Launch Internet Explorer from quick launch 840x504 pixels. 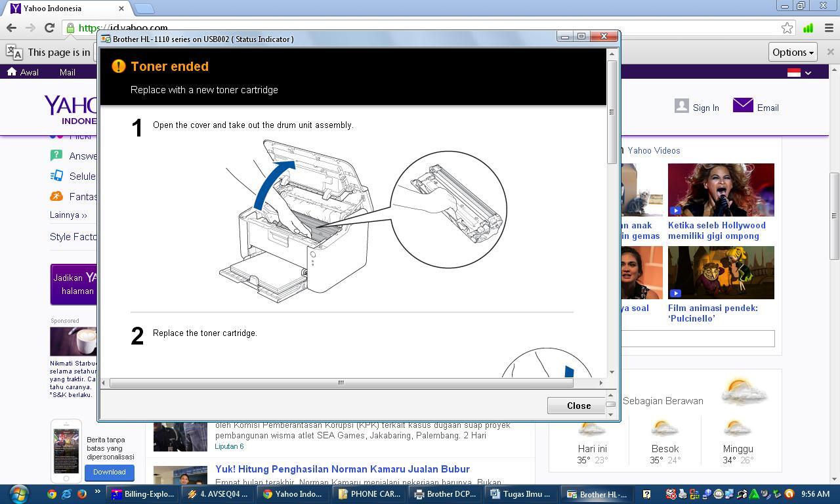coord(67,494)
